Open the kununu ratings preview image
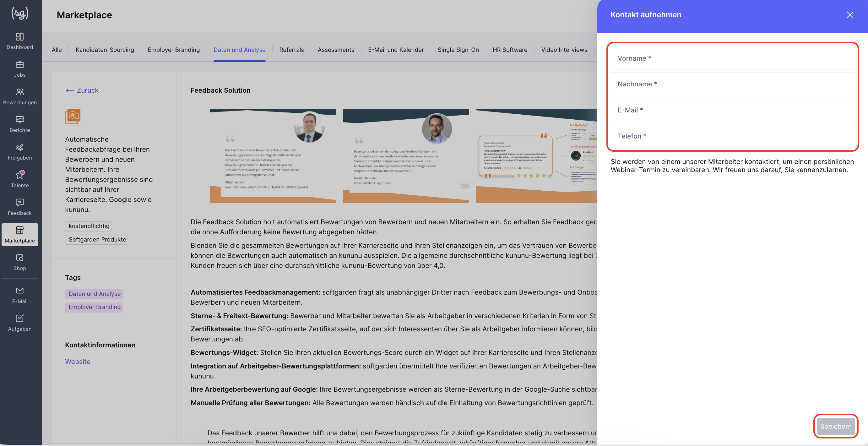 click(x=536, y=156)
